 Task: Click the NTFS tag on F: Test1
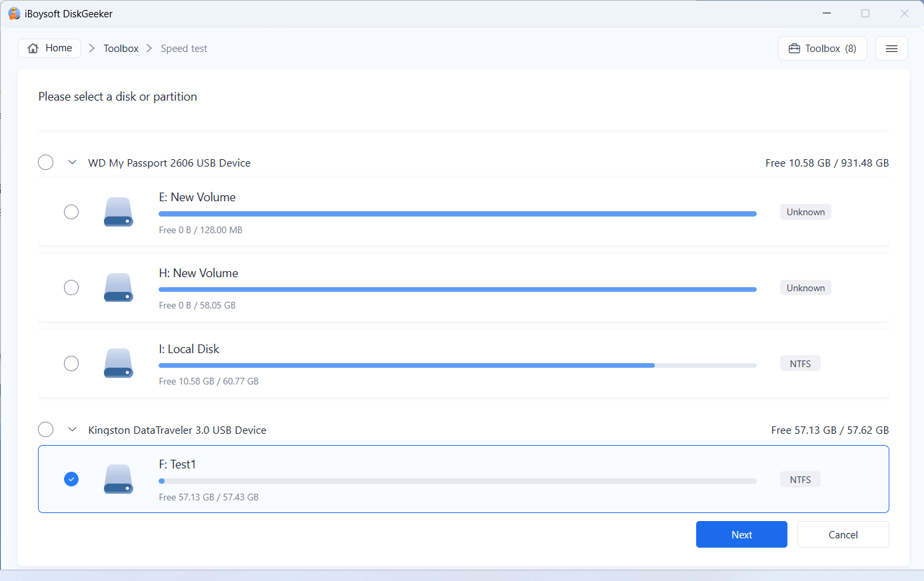coord(800,480)
